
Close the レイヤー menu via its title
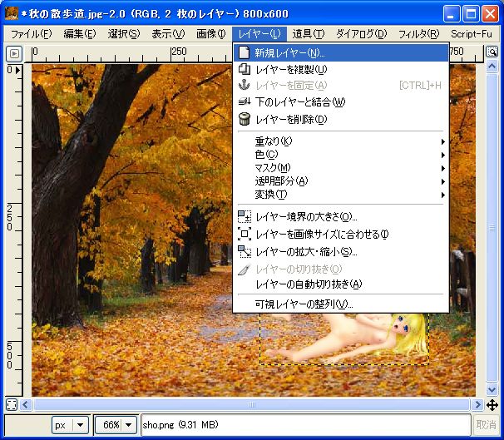(x=259, y=34)
